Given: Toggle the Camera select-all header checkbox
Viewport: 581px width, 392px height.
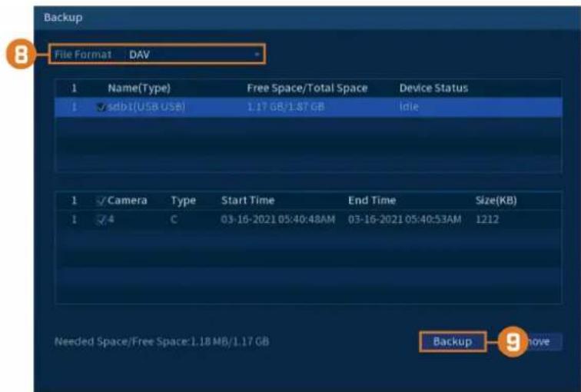Looking at the screenshot, I should pyautogui.click(x=101, y=201).
